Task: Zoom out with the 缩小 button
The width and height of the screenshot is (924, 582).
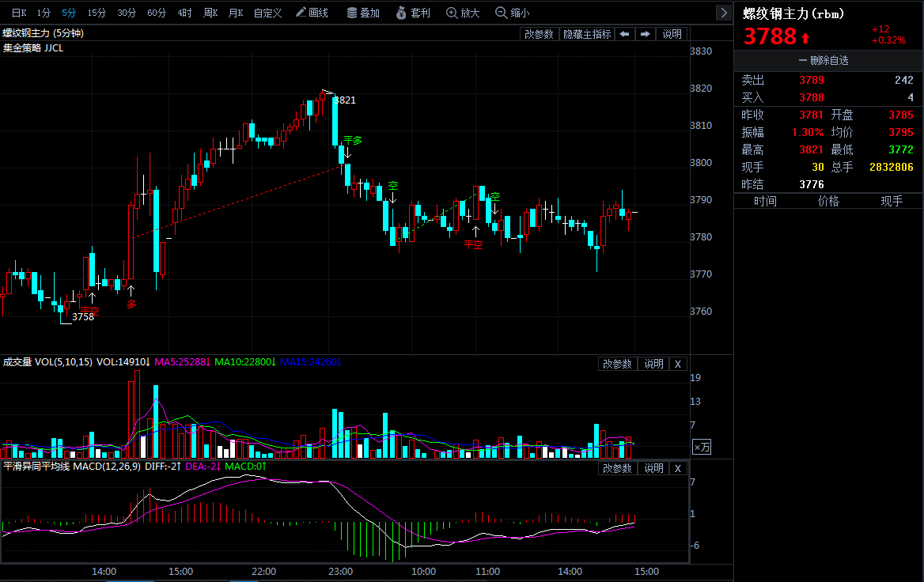Action: pos(513,13)
